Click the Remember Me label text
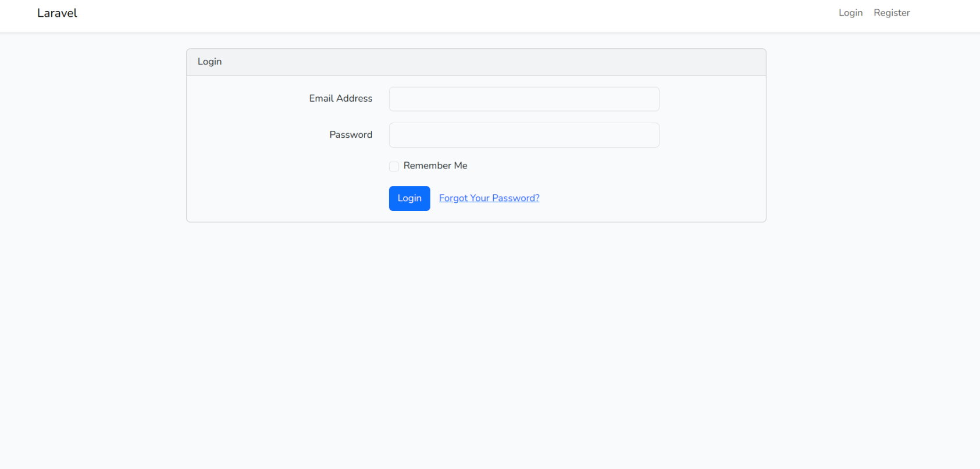 coord(435,166)
